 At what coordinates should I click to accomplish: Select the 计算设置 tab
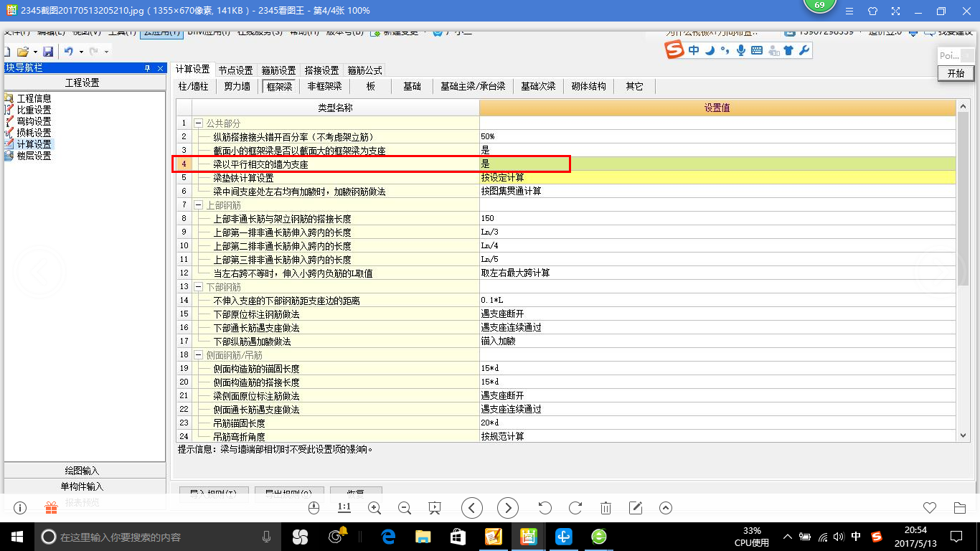coord(193,70)
